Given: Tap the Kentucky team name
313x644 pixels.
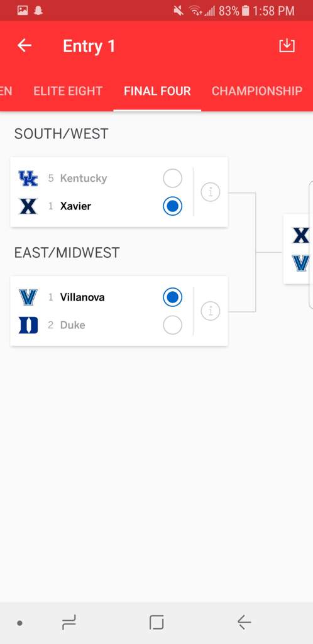Looking at the screenshot, I should (84, 178).
